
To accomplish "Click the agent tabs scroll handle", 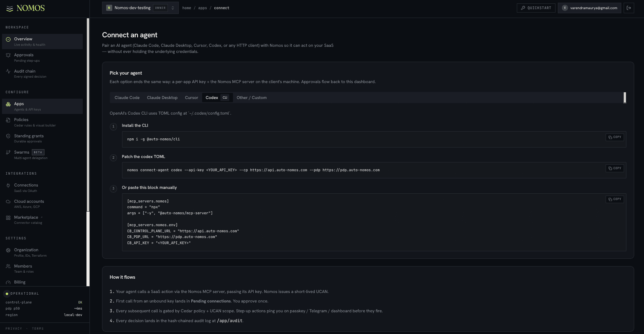I will click(625, 98).
